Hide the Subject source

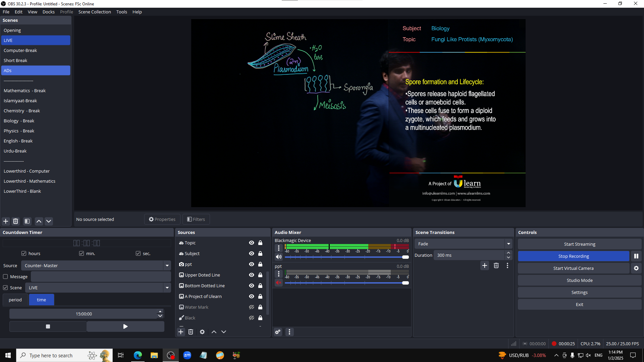click(252, 253)
